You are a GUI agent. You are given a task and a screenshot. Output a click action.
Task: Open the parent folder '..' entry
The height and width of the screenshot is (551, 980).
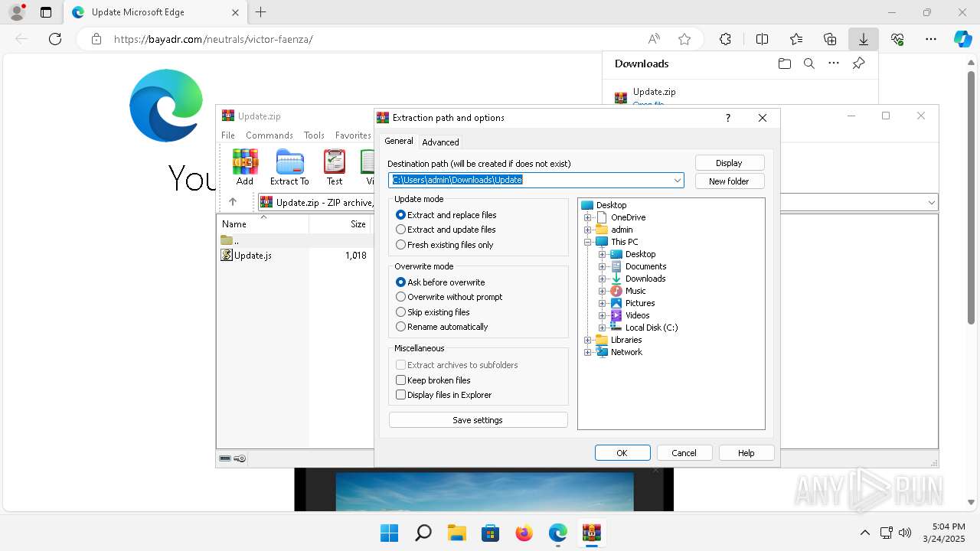pos(230,240)
